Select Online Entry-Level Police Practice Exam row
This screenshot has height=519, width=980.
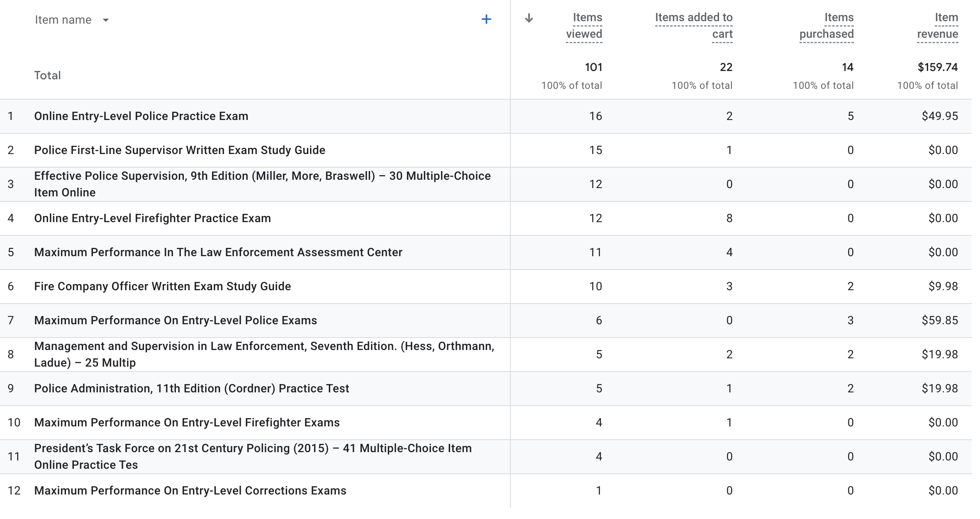pyautogui.click(x=141, y=116)
